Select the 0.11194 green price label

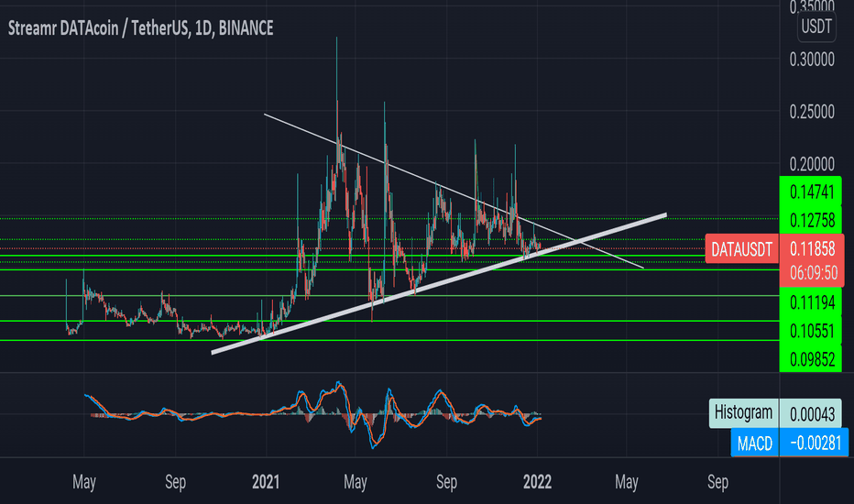(811, 302)
